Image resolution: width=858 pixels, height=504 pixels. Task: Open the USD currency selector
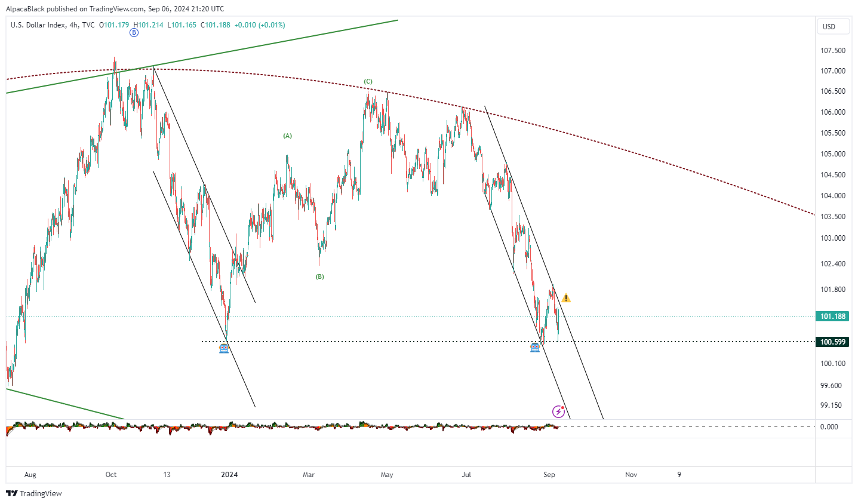[x=834, y=26]
